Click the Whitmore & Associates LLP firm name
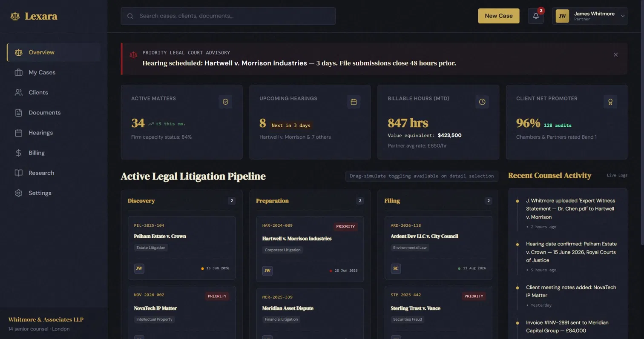644x339 pixels. [46, 320]
